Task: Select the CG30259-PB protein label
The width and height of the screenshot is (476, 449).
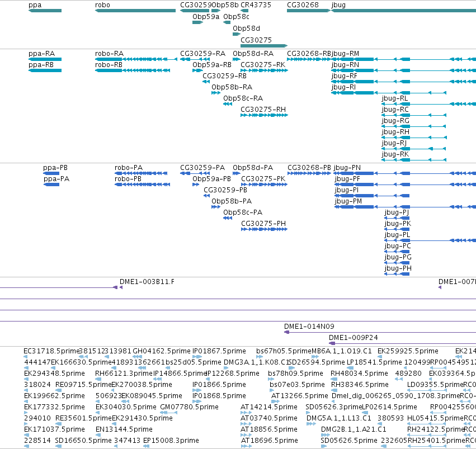Action: click(225, 190)
